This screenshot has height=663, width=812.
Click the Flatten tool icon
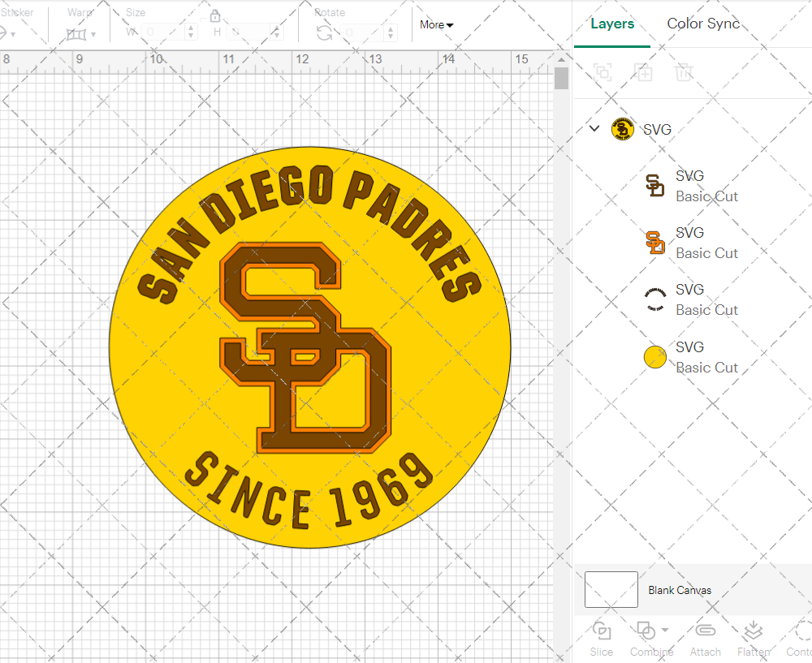(x=753, y=631)
